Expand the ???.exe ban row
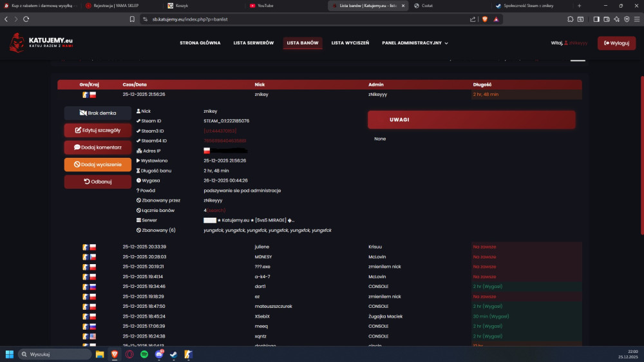Image resolution: width=644 pixels, height=362 pixels. tap(319, 267)
